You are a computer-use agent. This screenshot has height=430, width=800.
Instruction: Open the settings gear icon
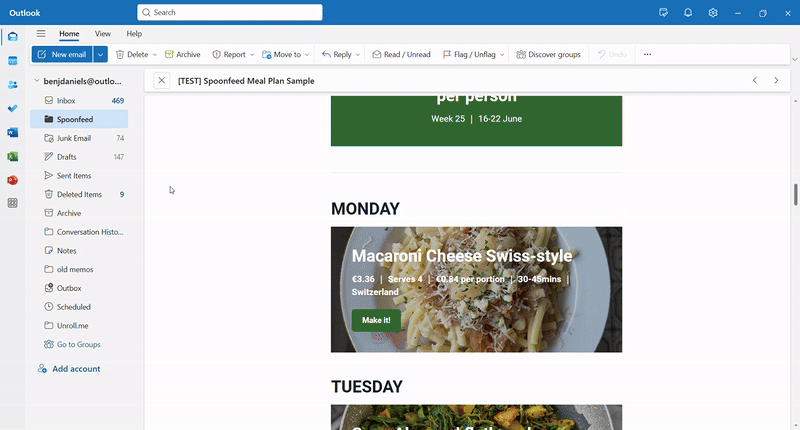pos(713,13)
